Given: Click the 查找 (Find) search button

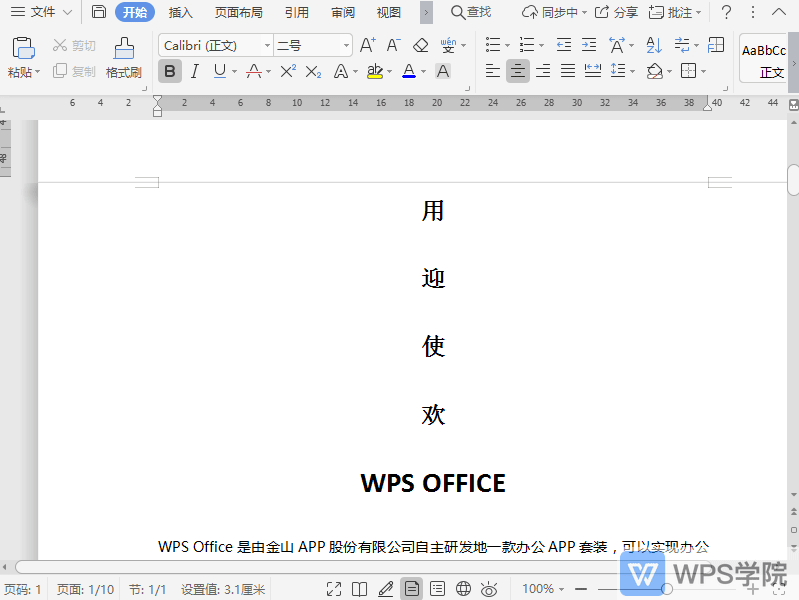Looking at the screenshot, I should point(471,12).
